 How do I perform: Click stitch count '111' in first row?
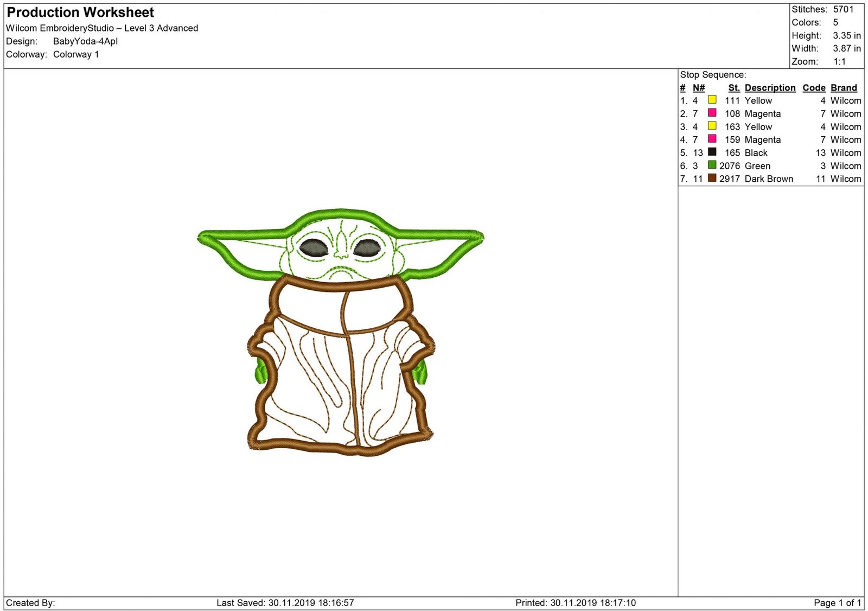point(732,101)
